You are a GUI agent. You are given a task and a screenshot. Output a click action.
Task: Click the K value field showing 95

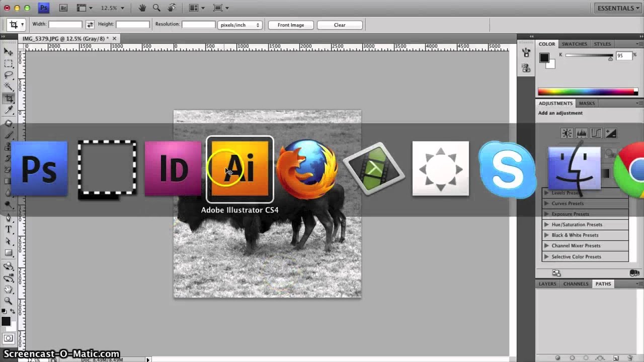[623, 56]
